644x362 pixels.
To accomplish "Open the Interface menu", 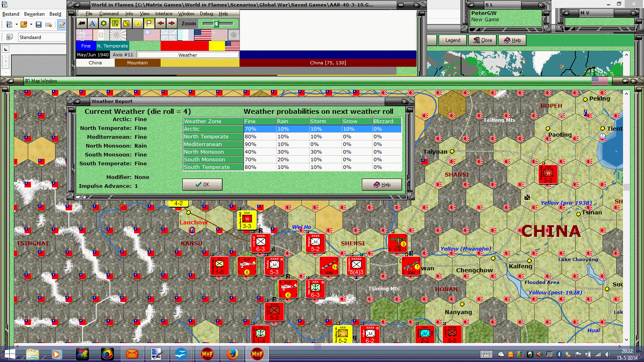I will click(x=164, y=14).
